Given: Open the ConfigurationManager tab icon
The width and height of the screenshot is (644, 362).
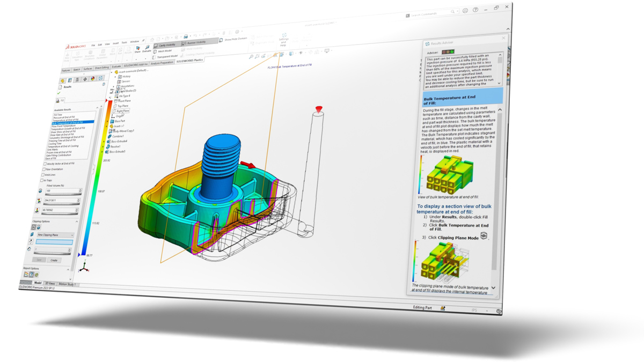Looking at the screenshot, I should tap(77, 79).
